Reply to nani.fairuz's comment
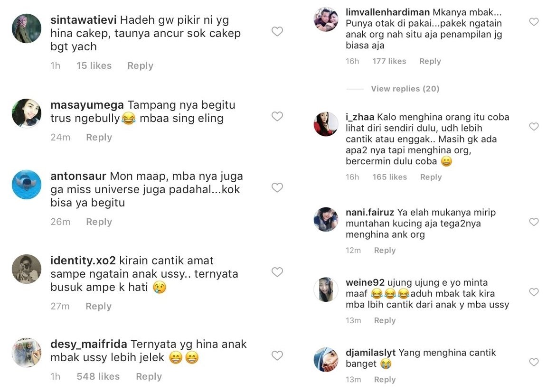Image resolution: width=556 pixels, height=392 pixels. (385, 250)
